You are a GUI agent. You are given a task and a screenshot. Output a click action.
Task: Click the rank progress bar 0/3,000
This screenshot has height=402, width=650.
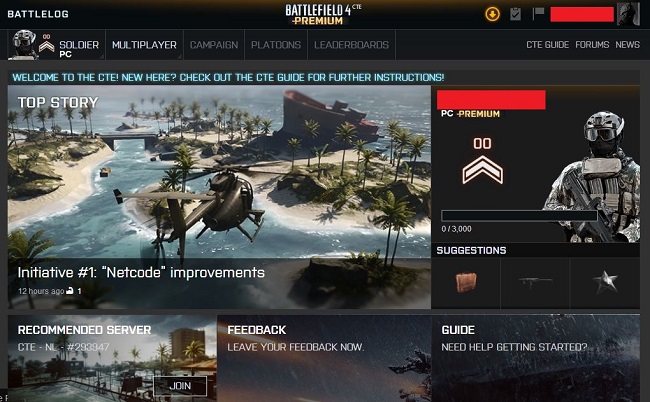519,216
